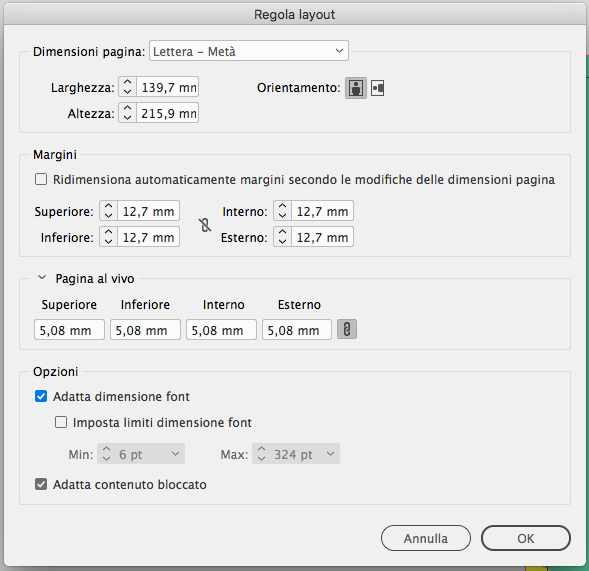The height and width of the screenshot is (571, 589).
Task: Adjust Altezza stepper arrows
Action: click(x=127, y=113)
